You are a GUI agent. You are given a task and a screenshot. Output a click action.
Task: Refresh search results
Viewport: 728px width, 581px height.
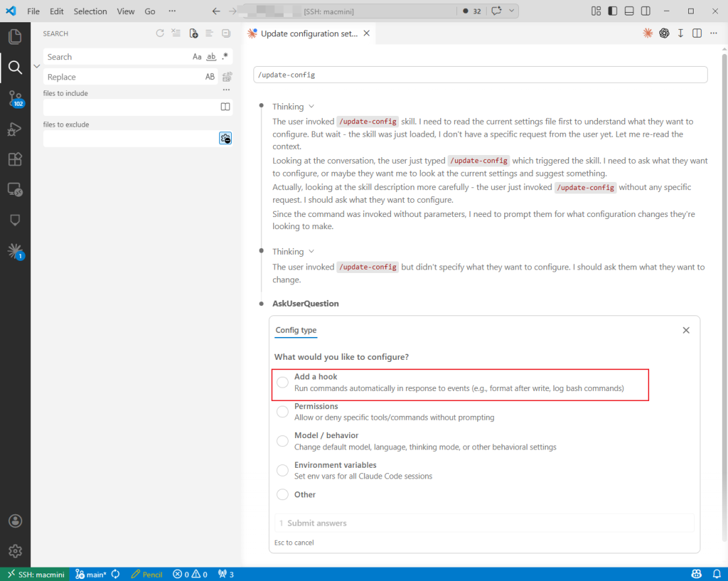(160, 34)
